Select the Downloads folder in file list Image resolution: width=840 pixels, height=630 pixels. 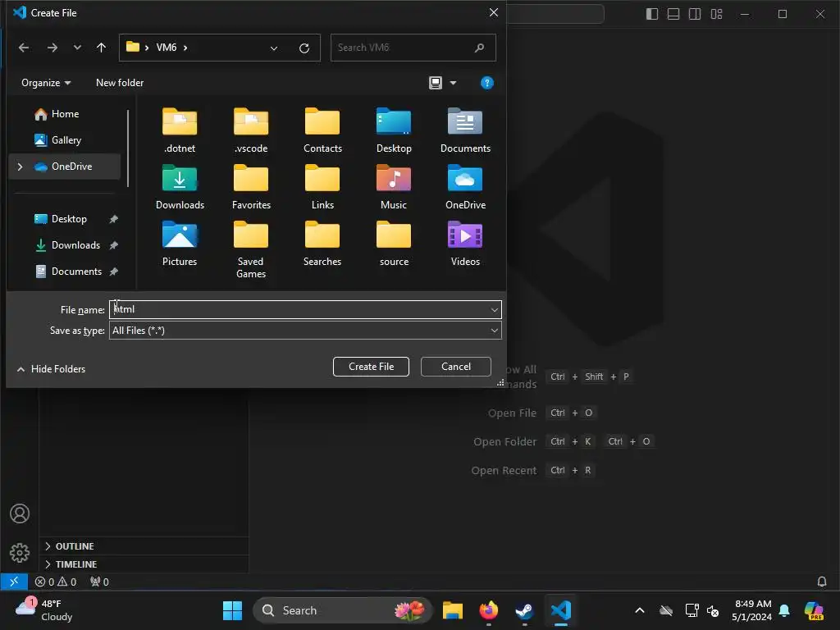180,188
